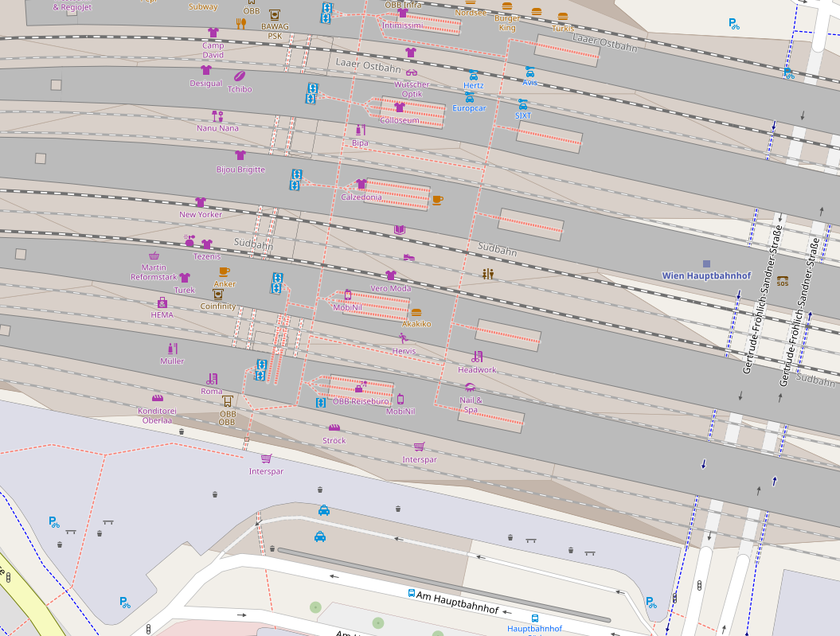Click the Nail & Spa beauty icon

pos(469,387)
